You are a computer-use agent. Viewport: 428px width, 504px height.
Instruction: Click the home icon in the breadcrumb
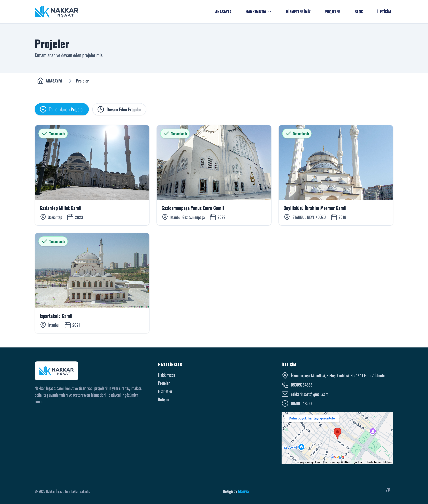pyautogui.click(x=40, y=81)
